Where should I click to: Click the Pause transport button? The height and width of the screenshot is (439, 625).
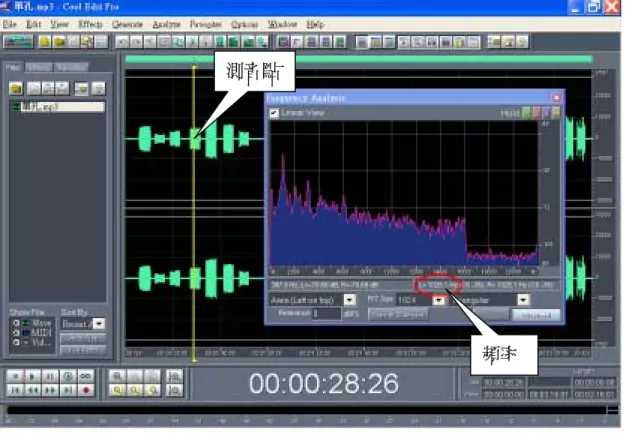(50, 376)
